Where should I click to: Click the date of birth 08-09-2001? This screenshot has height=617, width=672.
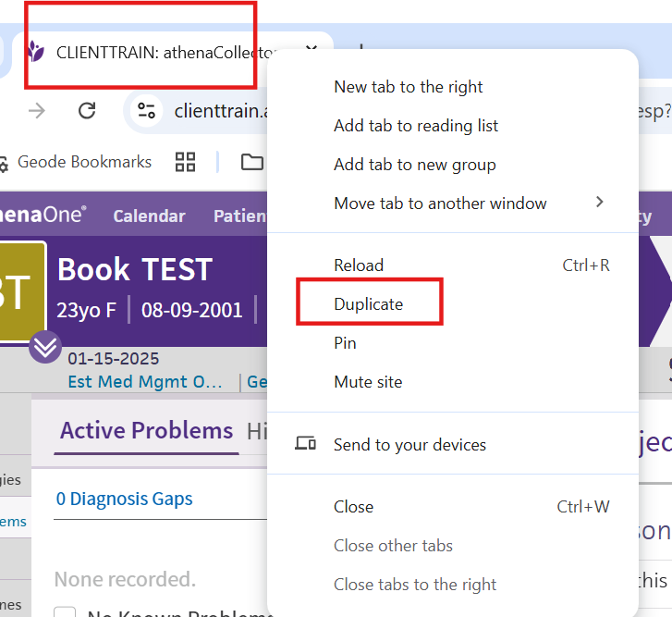pos(192,310)
